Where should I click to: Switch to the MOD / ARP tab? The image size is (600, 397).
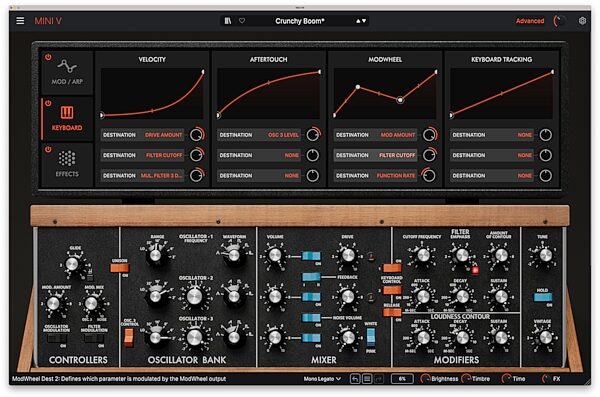tap(67, 73)
